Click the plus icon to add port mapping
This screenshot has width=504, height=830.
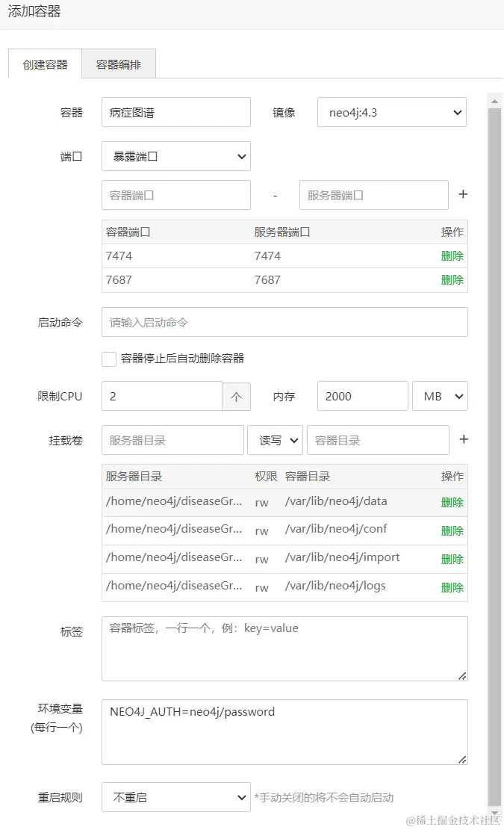(463, 194)
